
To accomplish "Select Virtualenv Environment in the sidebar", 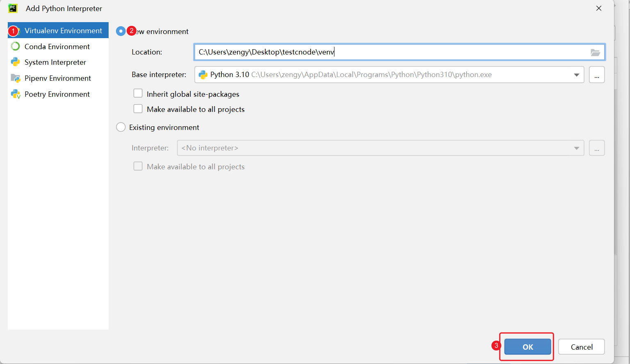I will pyautogui.click(x=58, y=30).
